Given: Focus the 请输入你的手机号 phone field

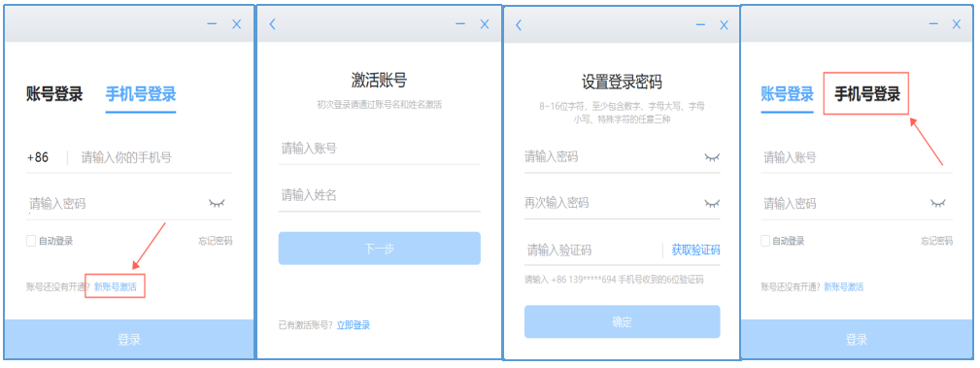Looking at the screenshot, I should pos(156,157).
